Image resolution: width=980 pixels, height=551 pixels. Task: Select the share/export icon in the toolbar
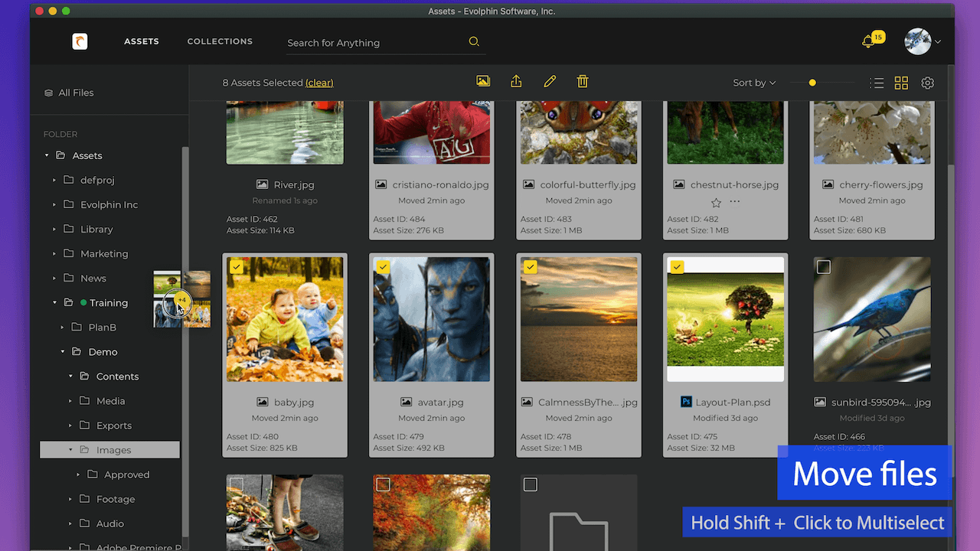coord(516,81)
